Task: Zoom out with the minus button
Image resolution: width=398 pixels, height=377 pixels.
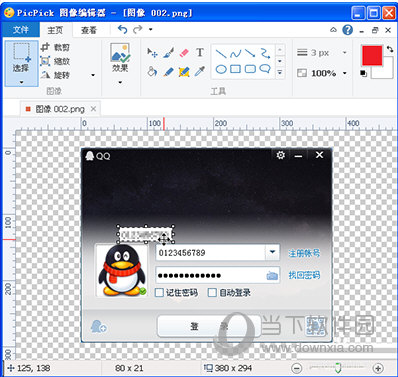Action: point(297,368)
